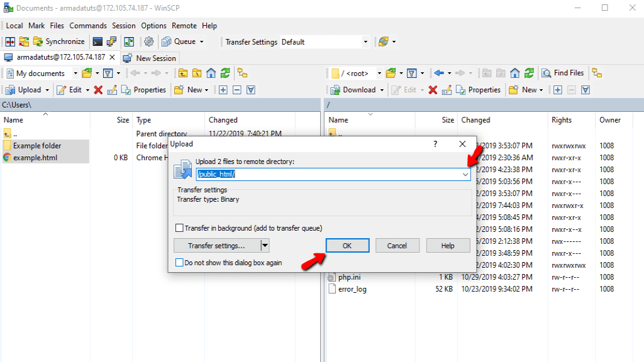Screen dimensions: 644x362
Task: Open the Preferences gear icon
Action: pos(148,41)
